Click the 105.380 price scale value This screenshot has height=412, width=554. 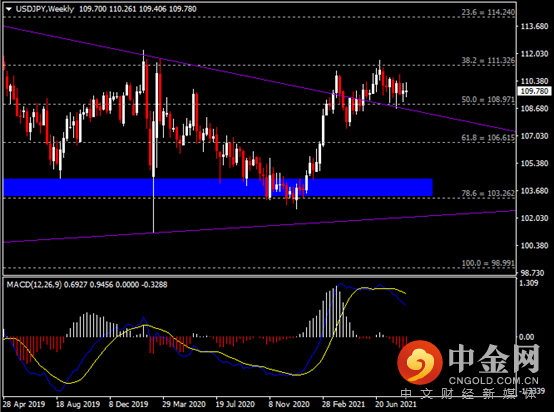pyautogui.click(x=535, y=163)
